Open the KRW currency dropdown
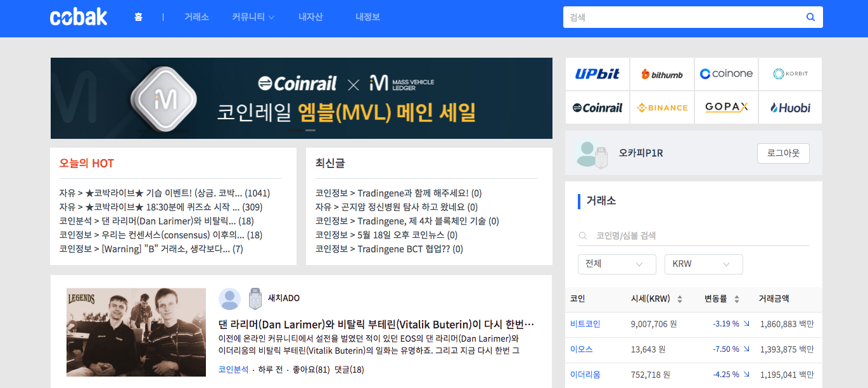 tap(703, 264)
